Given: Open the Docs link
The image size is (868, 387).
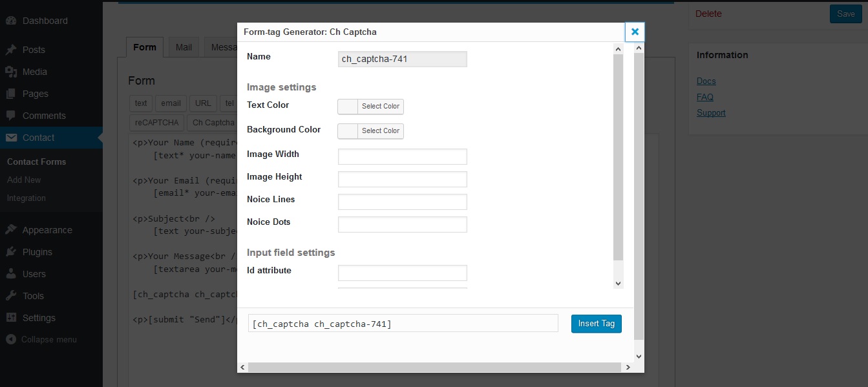Looking at the screenshot, I should [706, 81].
